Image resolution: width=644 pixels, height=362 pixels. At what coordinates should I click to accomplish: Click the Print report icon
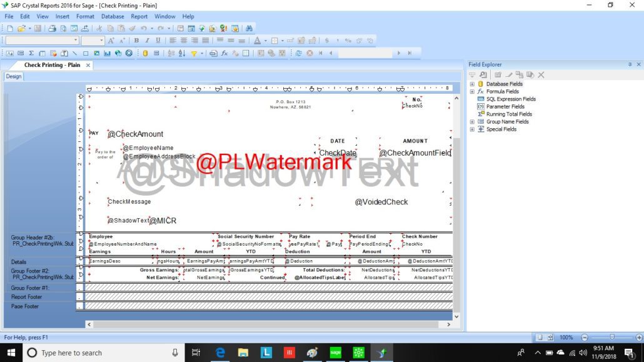point(53,28)
